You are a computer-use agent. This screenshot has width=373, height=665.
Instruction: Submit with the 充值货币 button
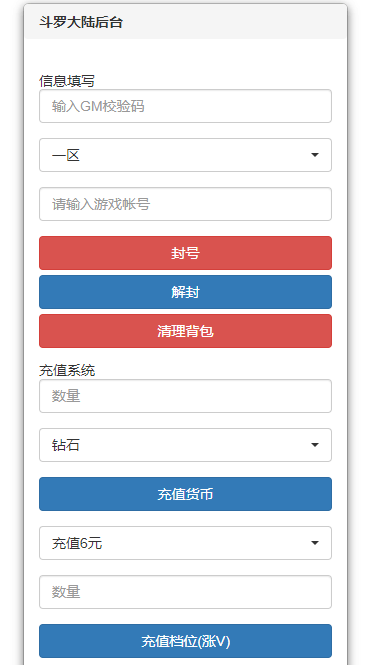(185, 494)
